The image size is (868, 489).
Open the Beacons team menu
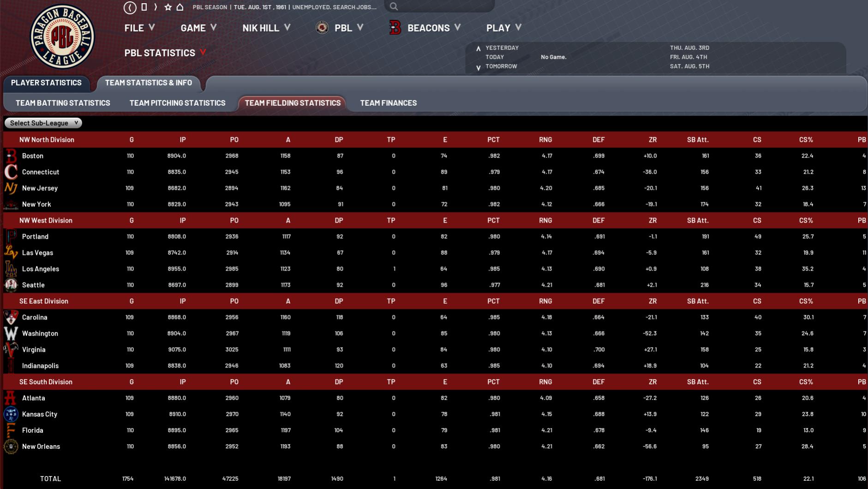click(x=425, y=28)
